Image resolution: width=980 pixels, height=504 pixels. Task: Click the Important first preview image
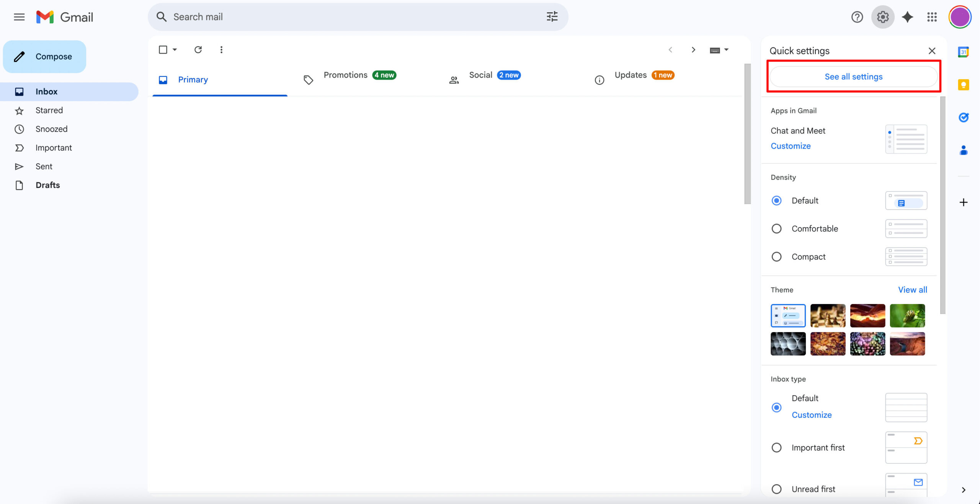click(906, 448)
